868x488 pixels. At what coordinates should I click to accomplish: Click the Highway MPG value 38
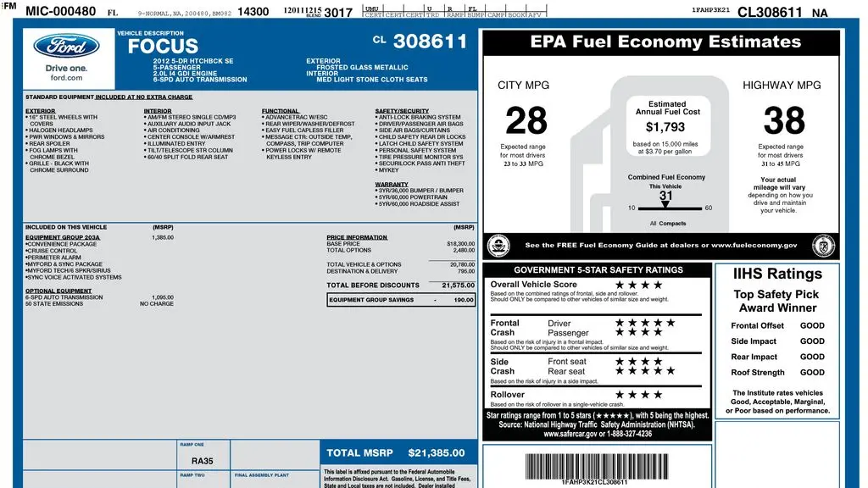coord(784,120)
